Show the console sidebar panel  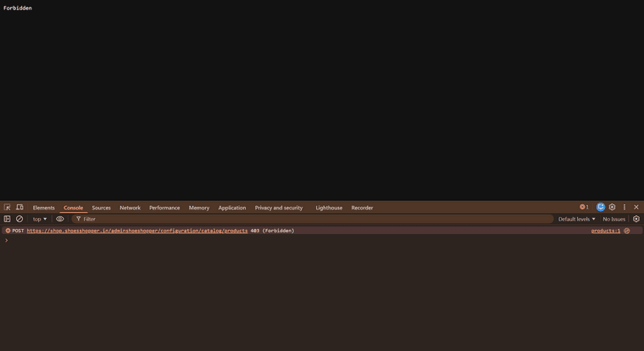coord(8,219)
